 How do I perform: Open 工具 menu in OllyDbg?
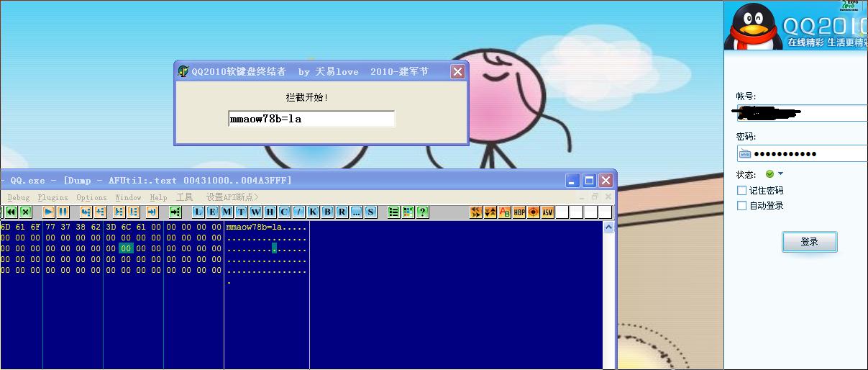[185, 197]
